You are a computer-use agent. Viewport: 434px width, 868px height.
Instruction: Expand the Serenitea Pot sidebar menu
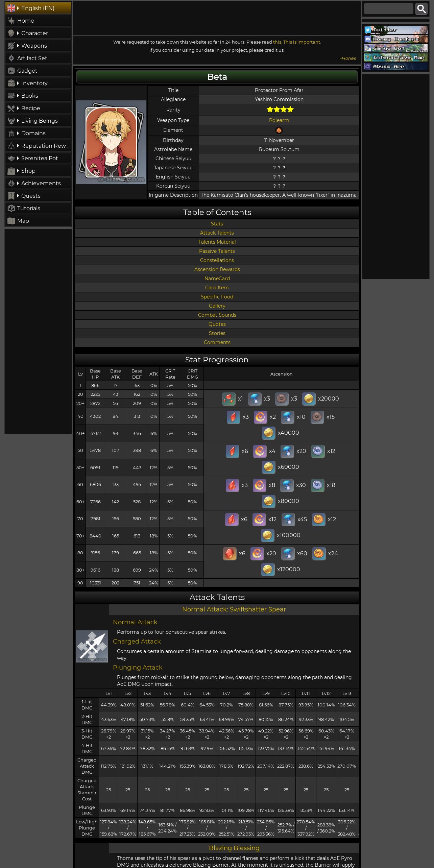(38, 158)
